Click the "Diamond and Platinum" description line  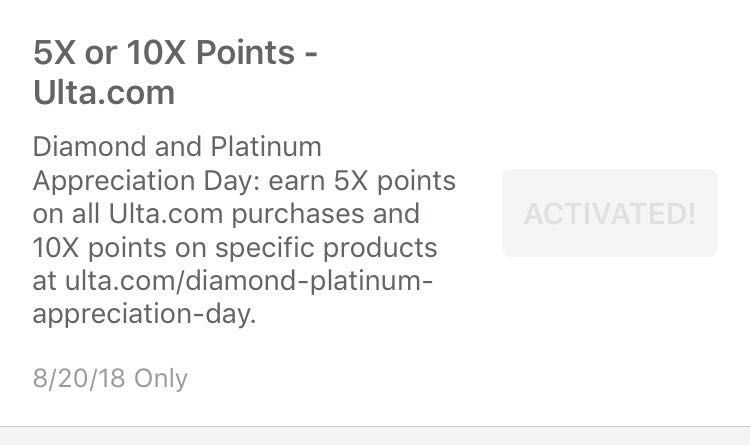[x=177, y=147]
